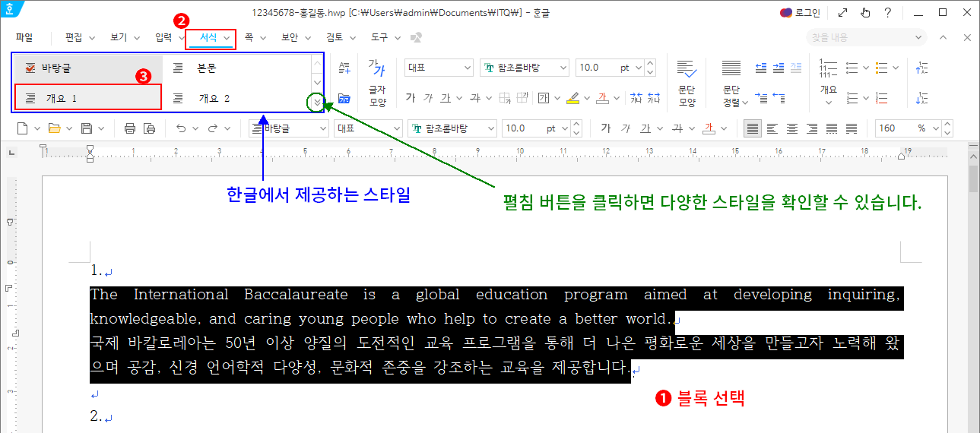Click the open file folder icon

(54, 128)
